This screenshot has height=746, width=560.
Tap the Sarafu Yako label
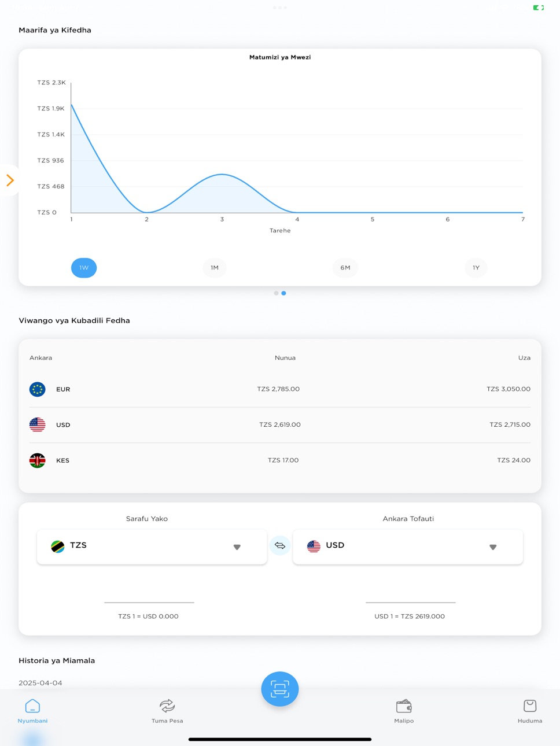(147, 519)
